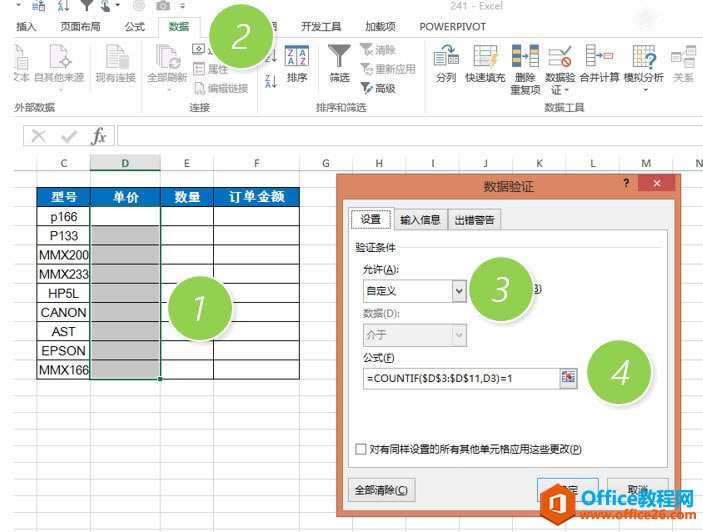Select column E header
The image size is (703, 532).
pos(187,163)
